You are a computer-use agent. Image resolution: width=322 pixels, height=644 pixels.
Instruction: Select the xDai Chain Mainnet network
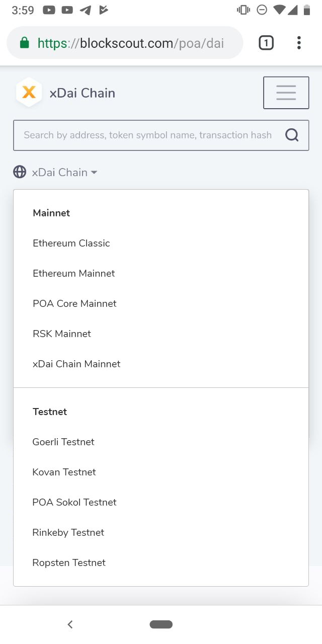(x=76, y=364)
